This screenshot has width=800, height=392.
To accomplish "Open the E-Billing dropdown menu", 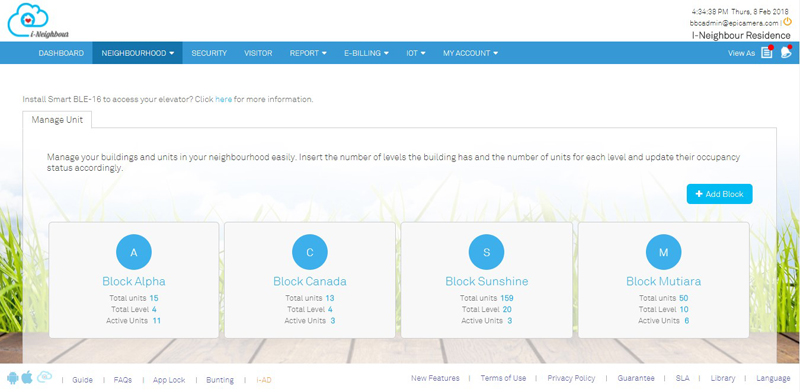I will [x=366, y=53].
